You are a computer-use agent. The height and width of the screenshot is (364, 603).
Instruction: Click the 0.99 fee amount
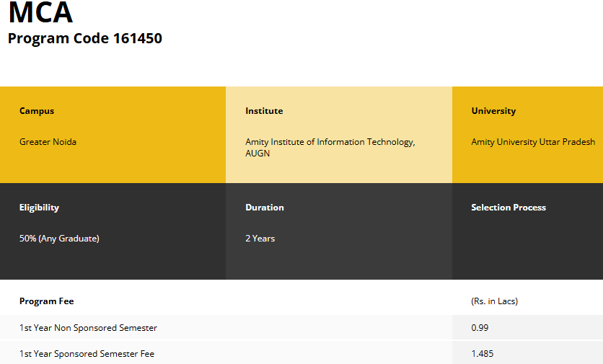pyautogui.click(x=480, y=328)
